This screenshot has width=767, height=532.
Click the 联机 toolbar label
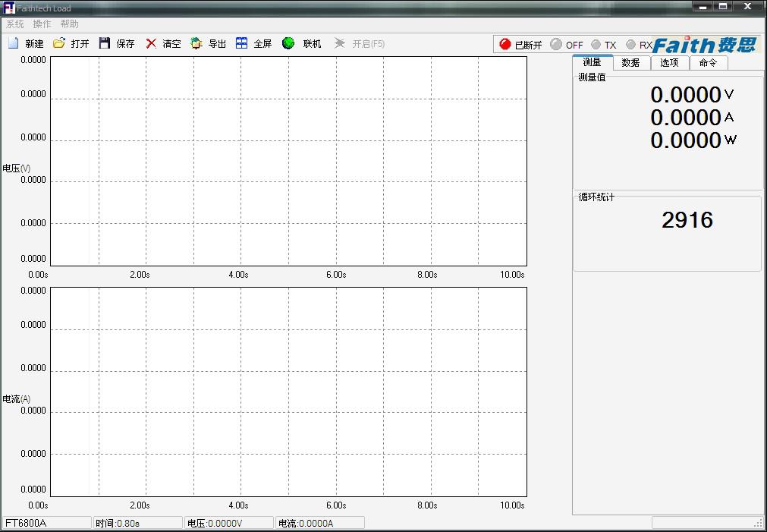[x=312, y=44]
